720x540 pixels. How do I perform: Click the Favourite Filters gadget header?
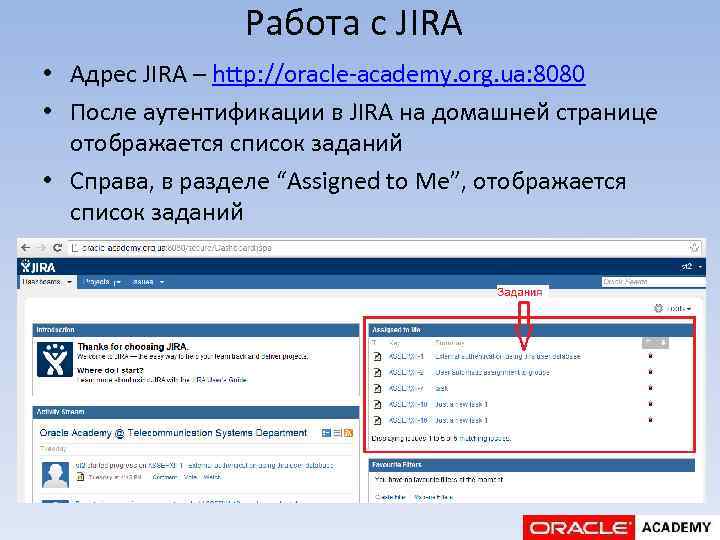(x=532, y=465)
